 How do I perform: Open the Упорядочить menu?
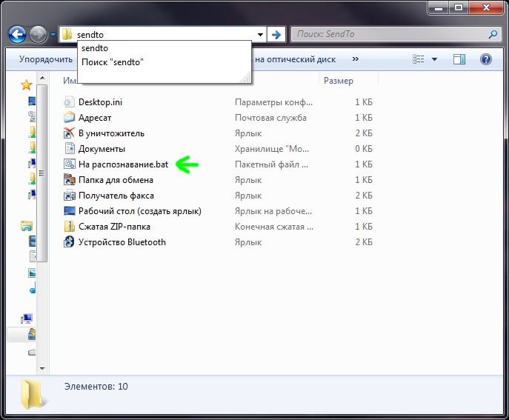[x=45, y=59]
